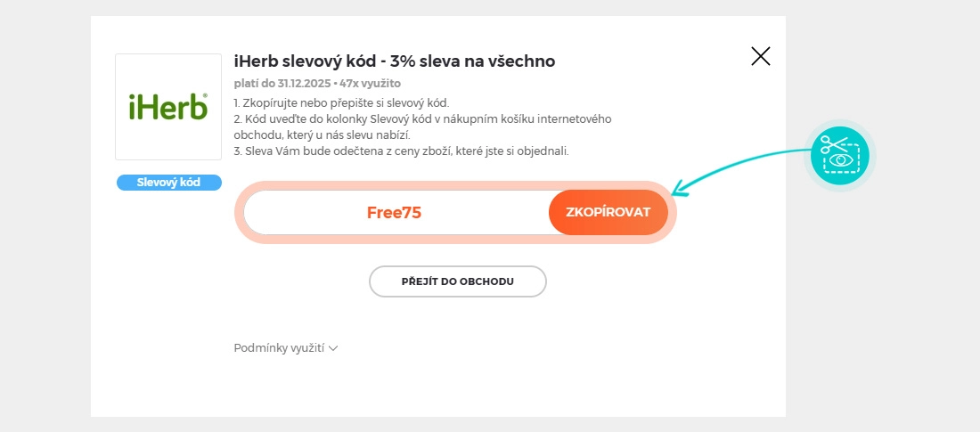Go to store via PŘEJÍT DO OBCHODU

tap(457, 281)
